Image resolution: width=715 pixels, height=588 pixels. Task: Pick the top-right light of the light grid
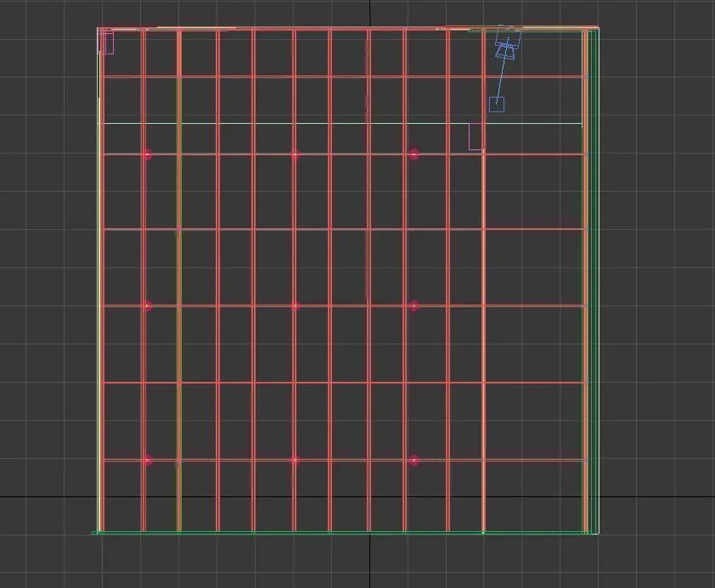pyautogui.click(x=414, y=154)
